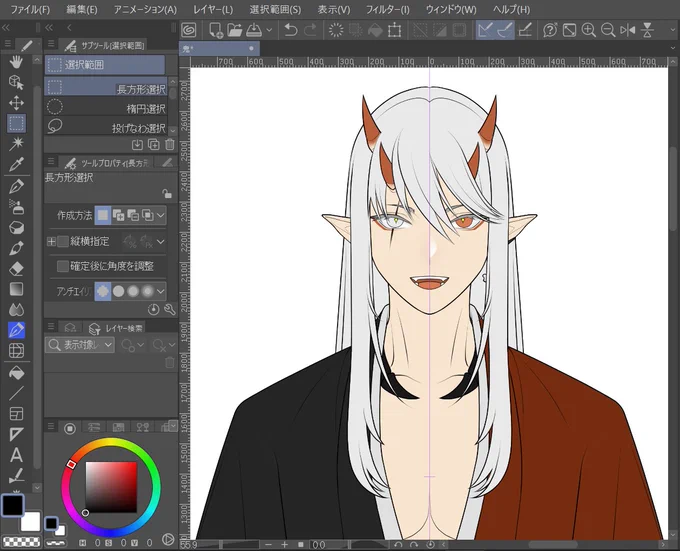Select the Move layer tool
The height and width of the screenshot is (551, 680).
point(16,103)
